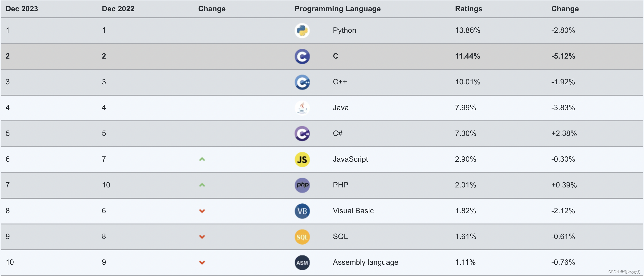
Task: Select the Assembly language name text
Action: click(x=365, y=262)
